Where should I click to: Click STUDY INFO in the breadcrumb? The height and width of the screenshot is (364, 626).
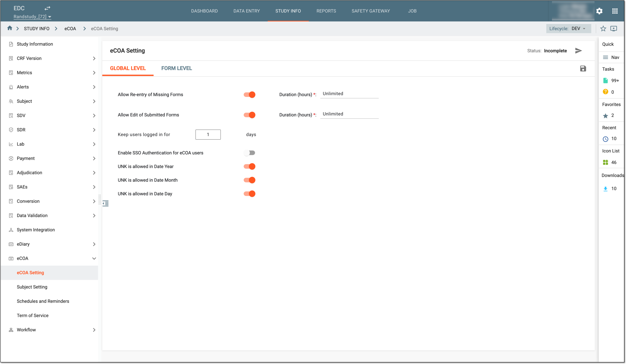pyautogui.click(x=37, y=29)
